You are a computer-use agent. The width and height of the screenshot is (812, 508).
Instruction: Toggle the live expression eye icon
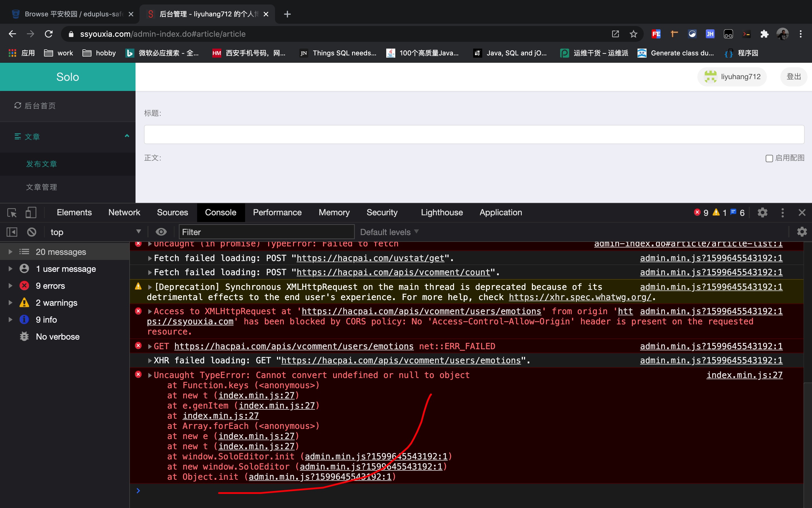161,232
